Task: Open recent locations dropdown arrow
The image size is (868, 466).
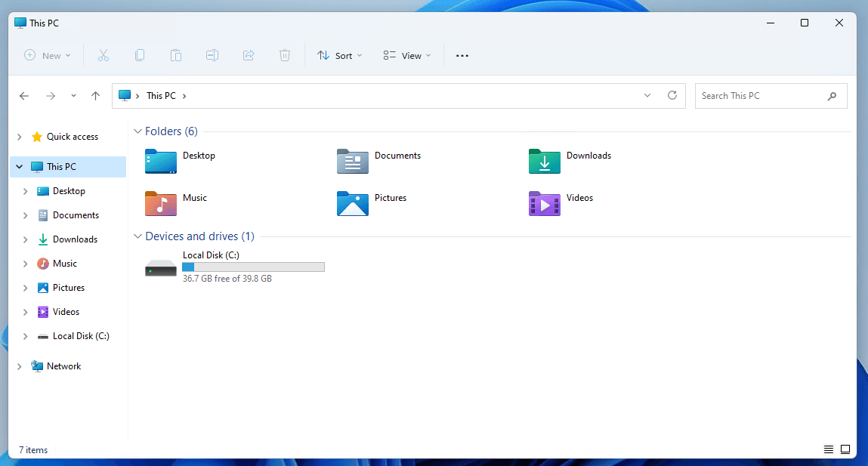Action: (x=73, y=96)
